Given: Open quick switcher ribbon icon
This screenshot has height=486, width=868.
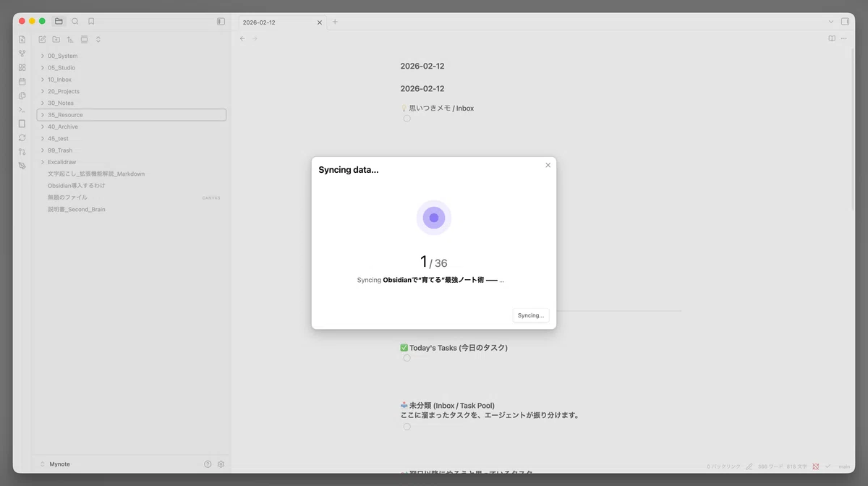Looking at the screenshot, I should (x=22, y=39).
